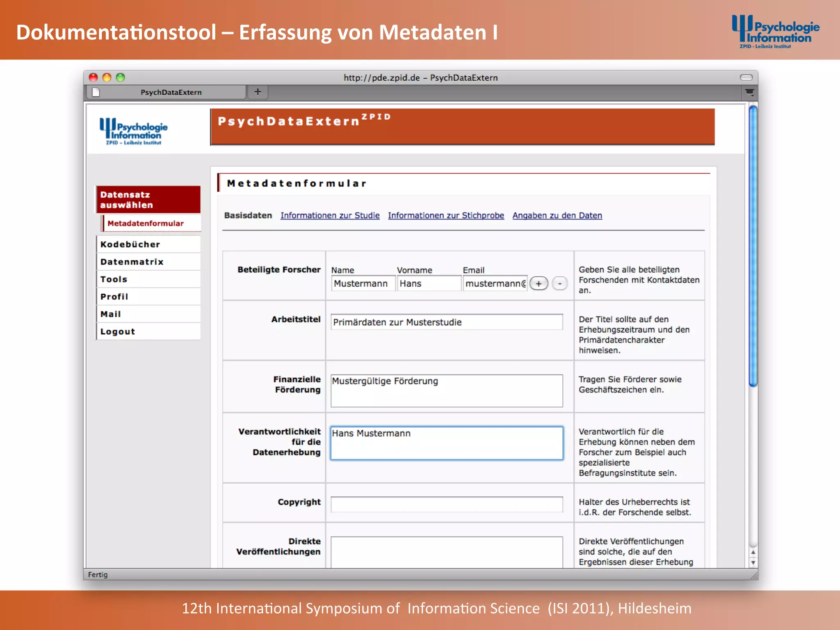Viewport: 840px width, 630px height.
Task: Open Profil in sidebar
Action: pos(148,297)
